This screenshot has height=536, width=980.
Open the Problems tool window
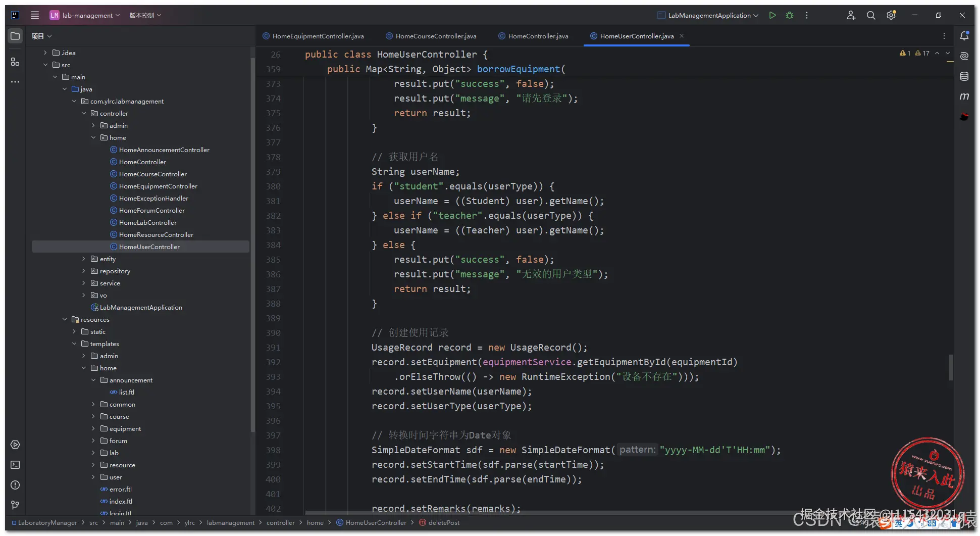[15, 485]
